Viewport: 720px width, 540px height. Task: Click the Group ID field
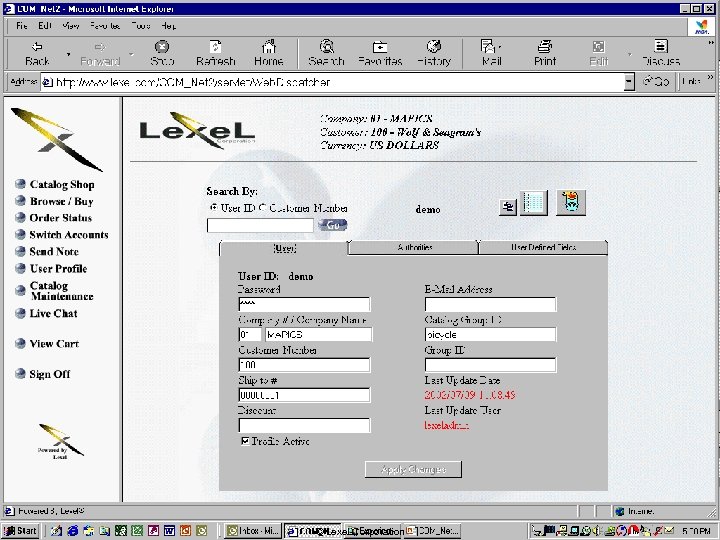coord(490,365)
